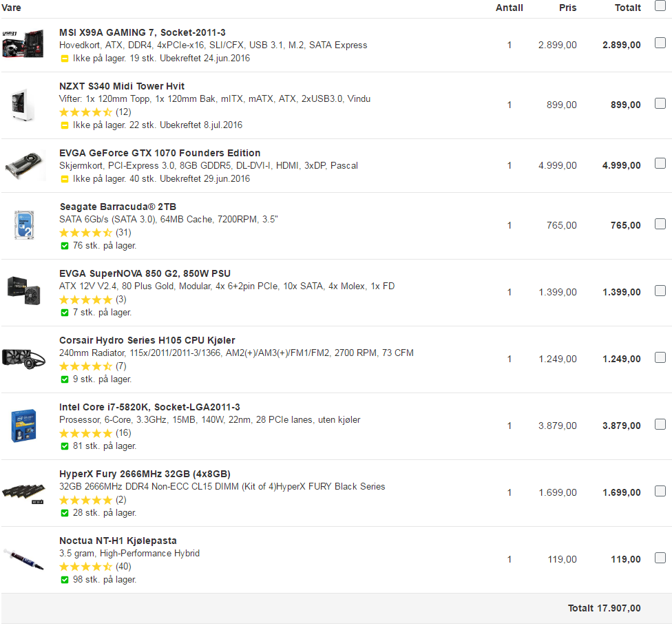Open the Seagate Barracuda 2TB product link
The image size is (672, 628).
[x=118, y=207]
